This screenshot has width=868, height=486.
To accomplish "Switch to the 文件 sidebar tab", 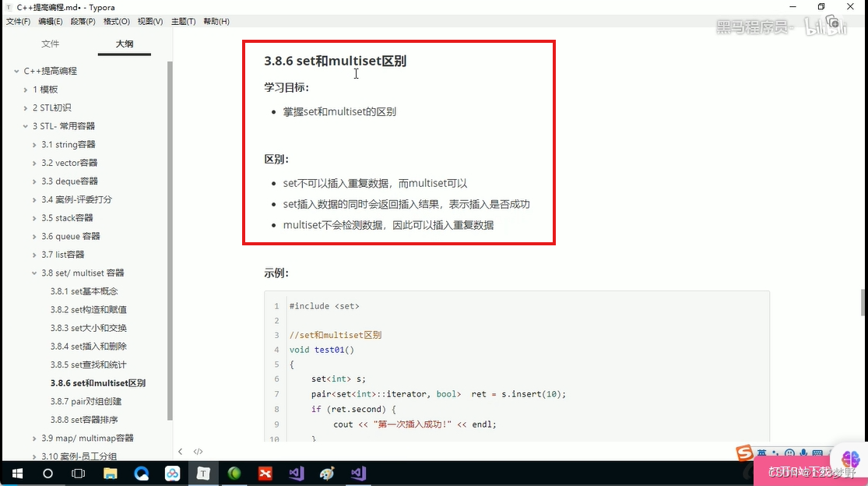I will [x=50, y=44].
